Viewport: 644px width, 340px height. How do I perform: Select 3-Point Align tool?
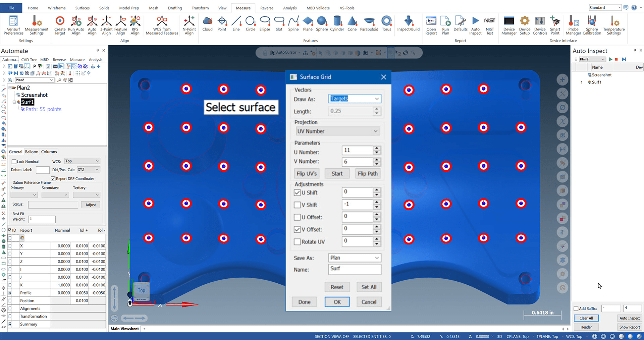(106, 25)
